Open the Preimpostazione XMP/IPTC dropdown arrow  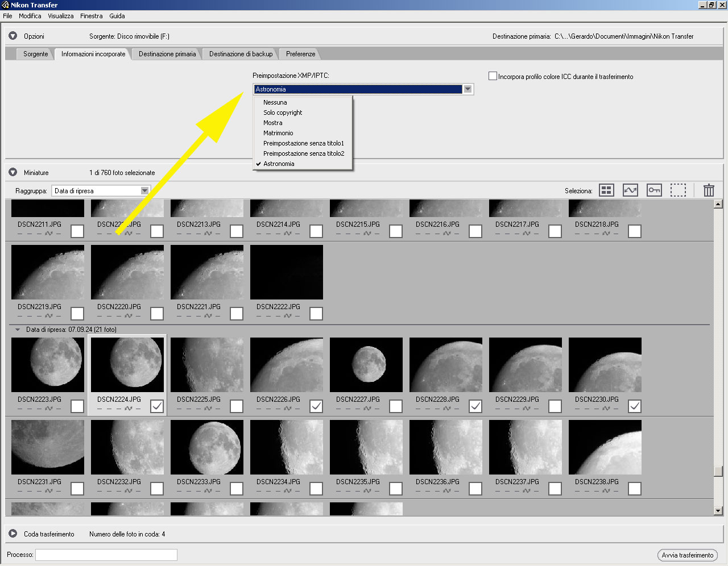coord(468,89)
